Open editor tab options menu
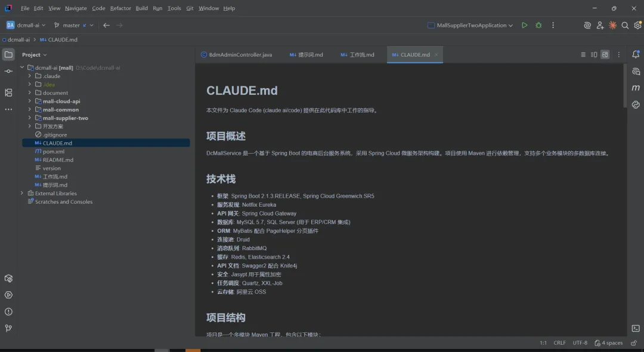 (x=618, y=55)
